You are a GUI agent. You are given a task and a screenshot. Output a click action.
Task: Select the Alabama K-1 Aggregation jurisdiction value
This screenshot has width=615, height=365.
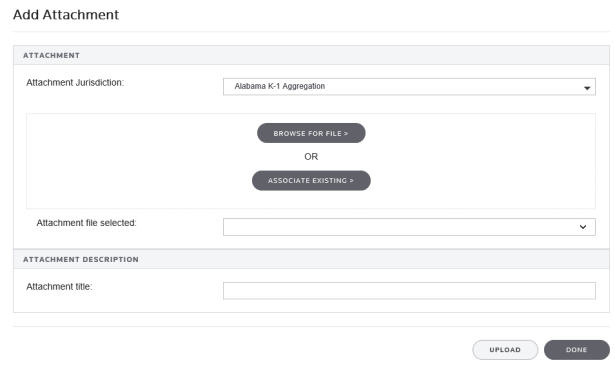(x=280, y=86)
